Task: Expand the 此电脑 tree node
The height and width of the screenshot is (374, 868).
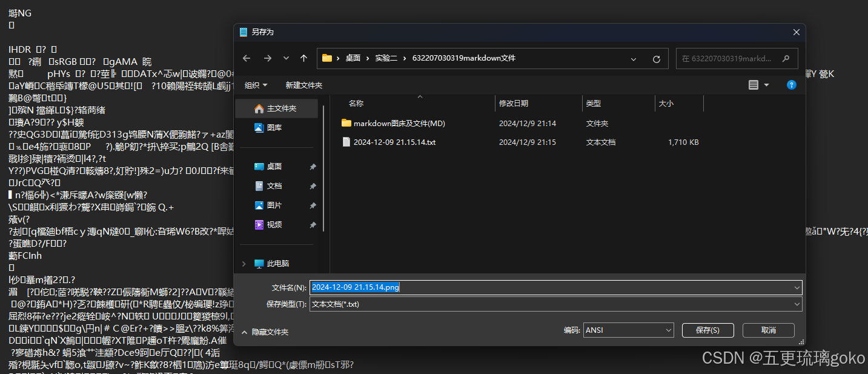Action: pos(244,264)
